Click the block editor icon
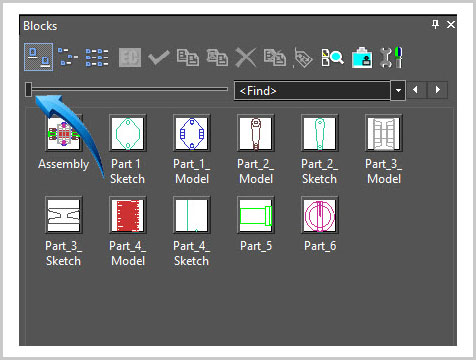 pyautogui.click(x=130, y=57)
